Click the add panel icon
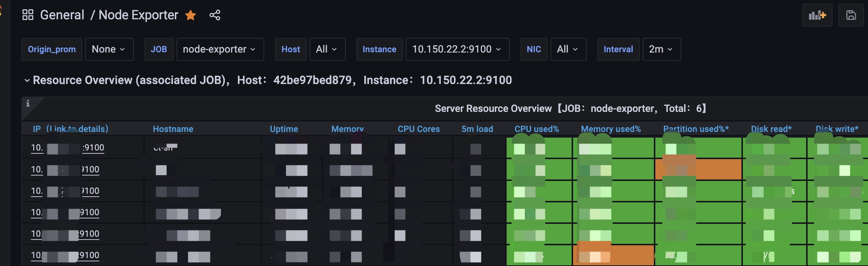Image resolution: width=868 pixels, height=266 pixels. (x=817, y=15)
